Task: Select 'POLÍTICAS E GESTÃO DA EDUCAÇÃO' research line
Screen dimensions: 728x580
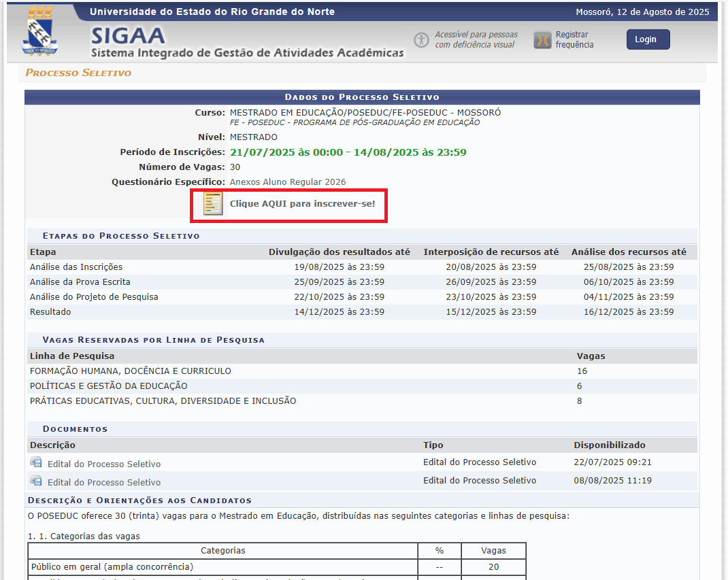Action: (x=109, y=386)
